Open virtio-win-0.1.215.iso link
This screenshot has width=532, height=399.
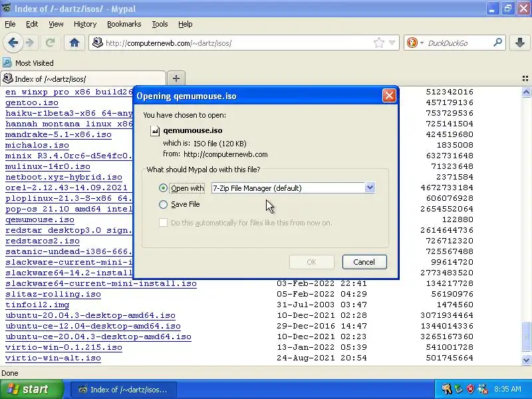[x=64, y=347]
